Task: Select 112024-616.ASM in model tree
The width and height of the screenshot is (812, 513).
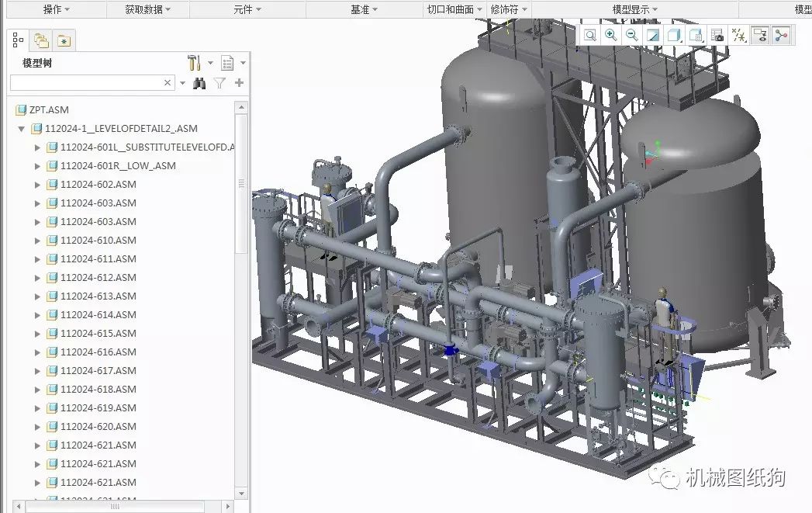Action: point(98,352)
